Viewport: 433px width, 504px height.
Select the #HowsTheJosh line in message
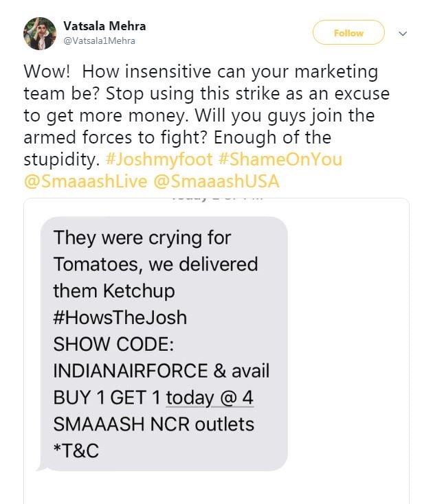[x=120, y=317]
